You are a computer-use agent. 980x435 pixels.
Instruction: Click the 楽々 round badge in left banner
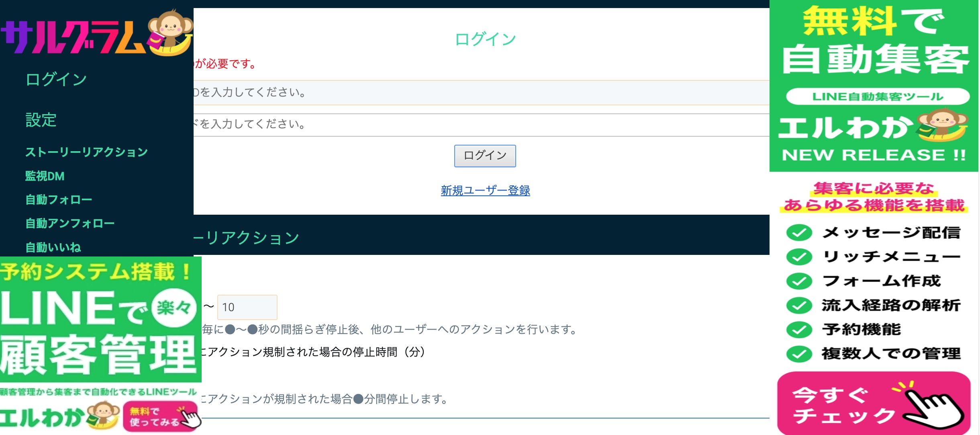pyautogui.click(x=174, y=308)
